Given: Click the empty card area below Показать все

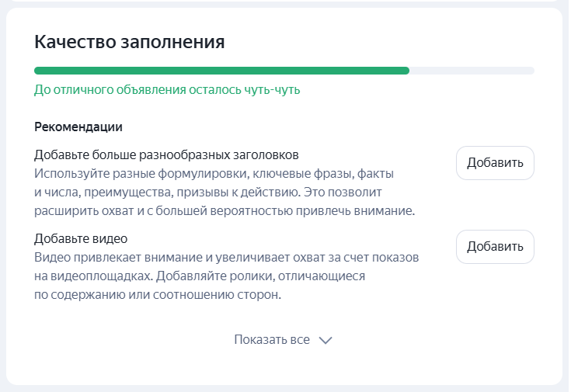Looking at the screenshot, I should click(x=284, y=367).
